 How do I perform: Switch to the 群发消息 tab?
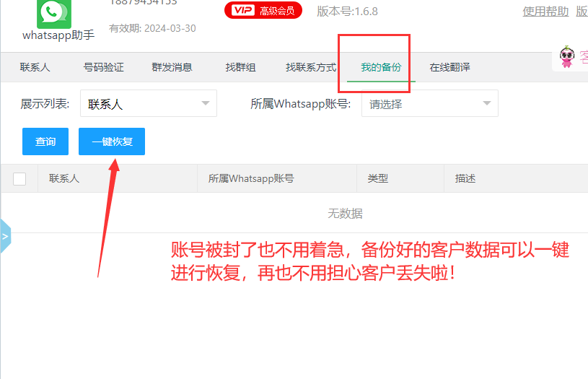click(x=172, y=67)
